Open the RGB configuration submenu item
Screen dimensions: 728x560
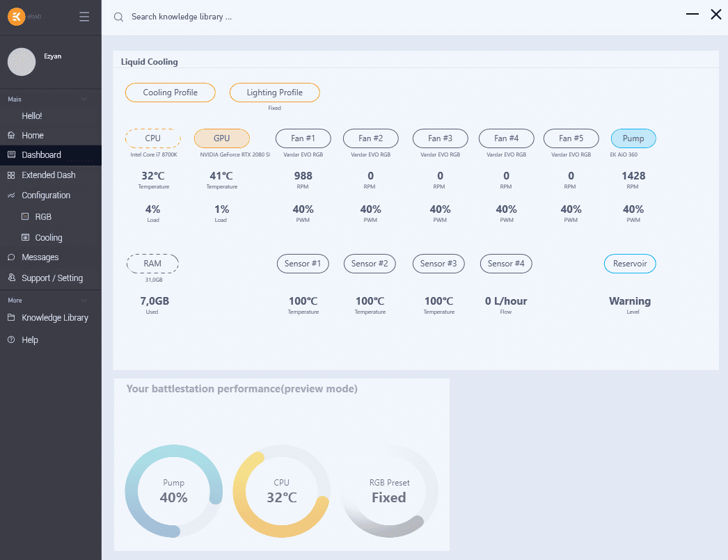tap(43, 217)
